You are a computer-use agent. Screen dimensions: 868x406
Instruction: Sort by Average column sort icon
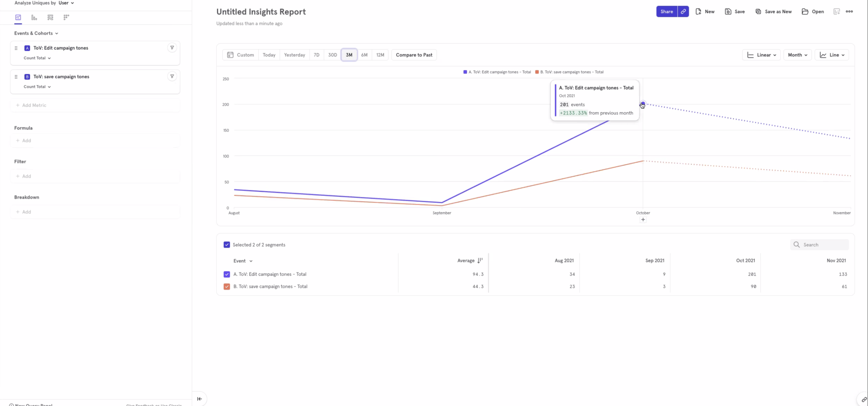480,260
